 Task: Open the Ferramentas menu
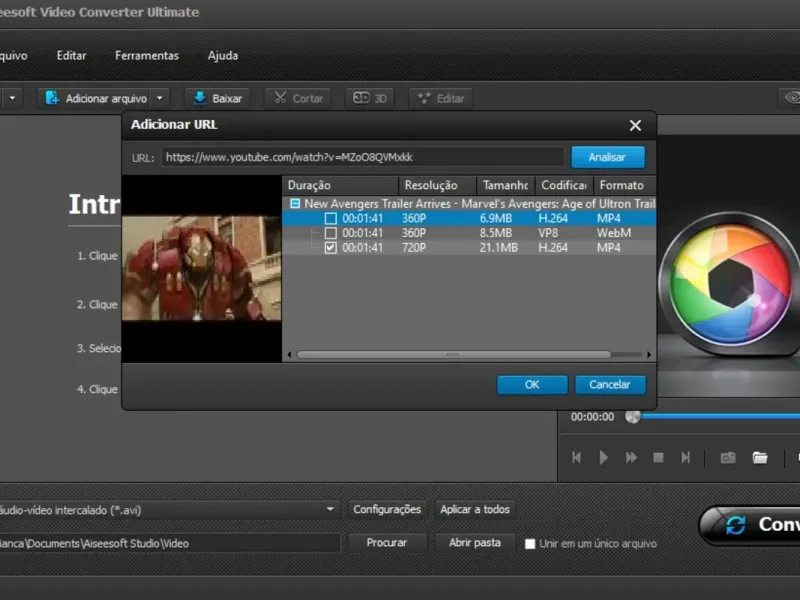146,55
